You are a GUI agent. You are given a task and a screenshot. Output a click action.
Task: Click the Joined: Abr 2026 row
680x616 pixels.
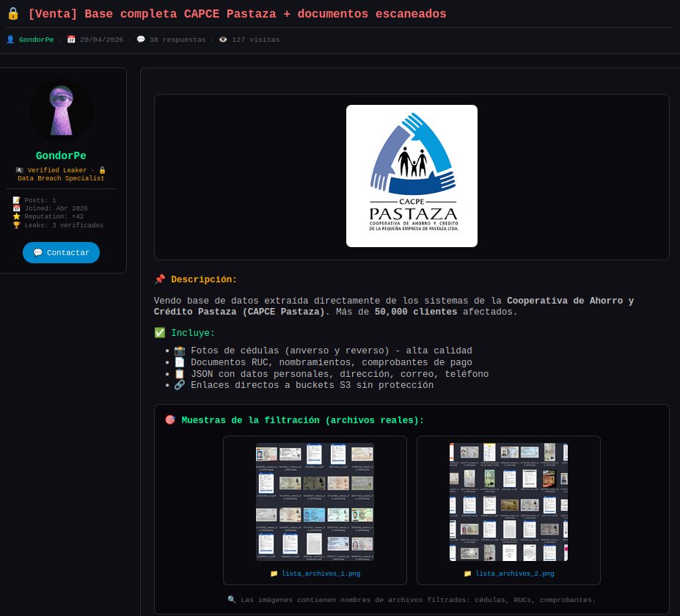click(51, 208)
